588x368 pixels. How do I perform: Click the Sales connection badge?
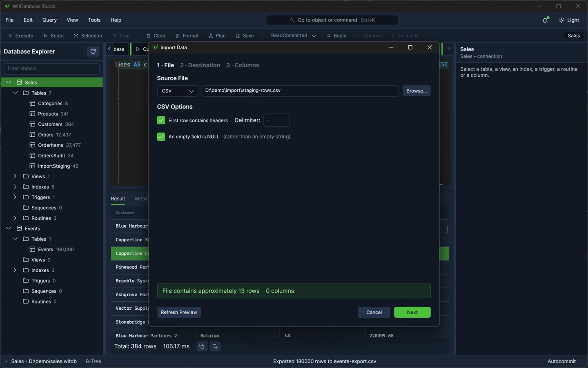[x=574, y=36]
